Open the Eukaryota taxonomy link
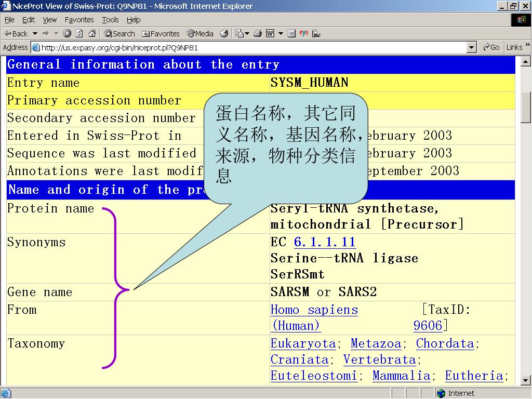Image resolution: width=532 pixels, height=399 pixels. click(x=303, y=344)
